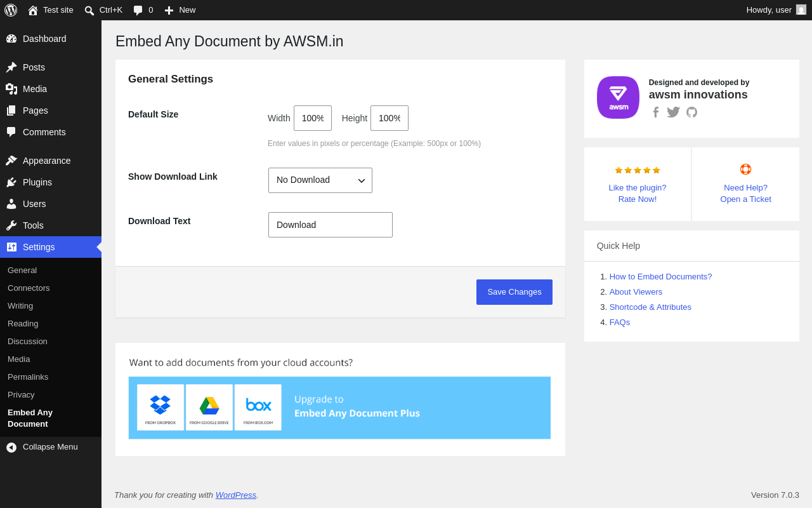The width and height of the screenshot is (812, 508).
Task: Click the user avatar icon
Action: pyautogui.click(x=801, y=10)
